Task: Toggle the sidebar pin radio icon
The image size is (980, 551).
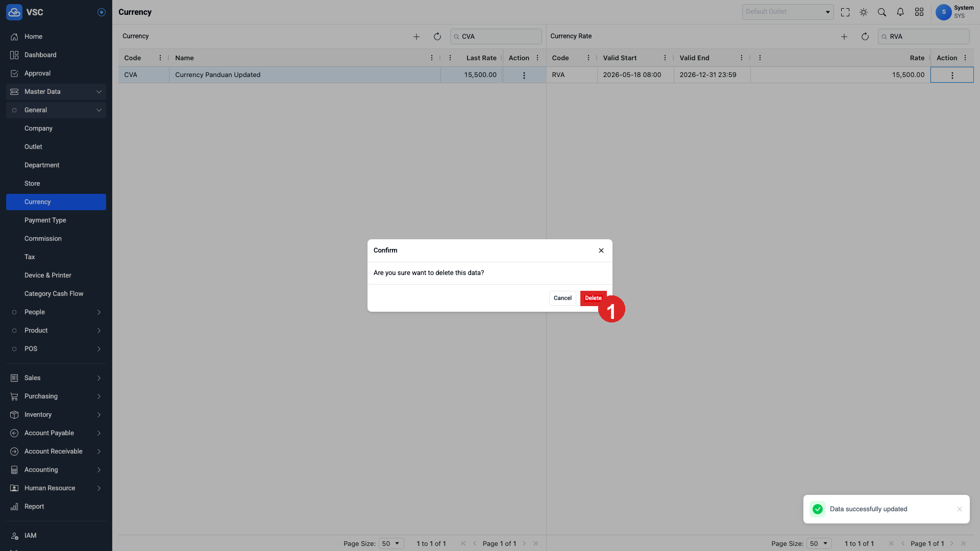Action: click(102, 12)
